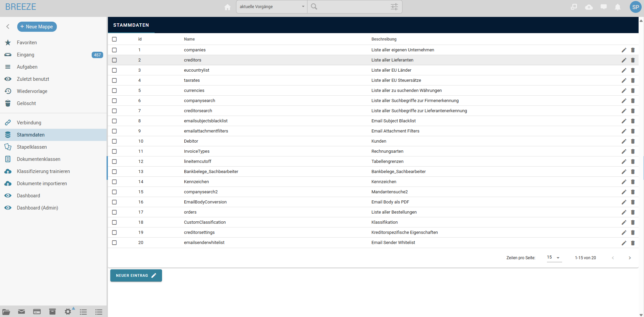
Task: Go to next page of table
Action: point(630,258)
